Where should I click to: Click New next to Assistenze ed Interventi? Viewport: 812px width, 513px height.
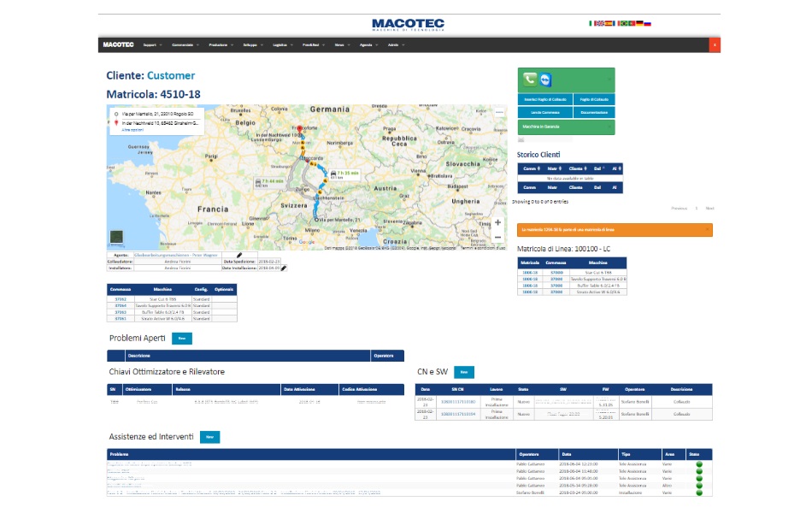point(209,438)
